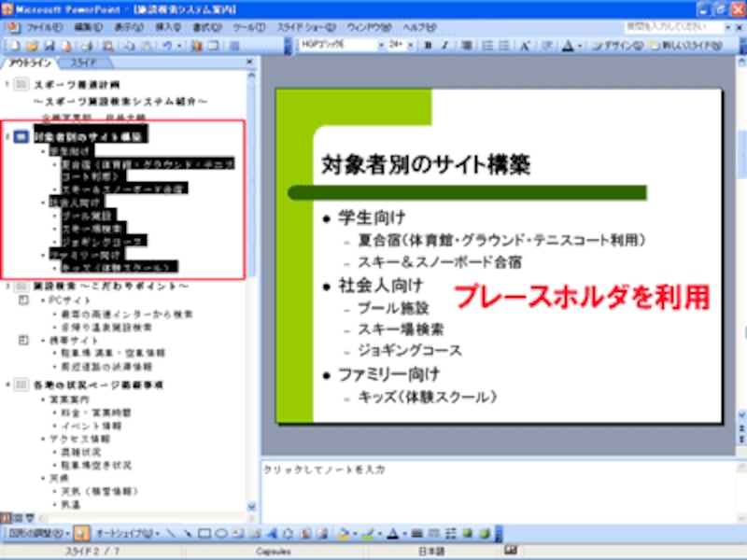This screenshot has width=747, height=560.
Task: Select slide 3 icon 施設検索 in outline
Action: click(x=21, y=287)
